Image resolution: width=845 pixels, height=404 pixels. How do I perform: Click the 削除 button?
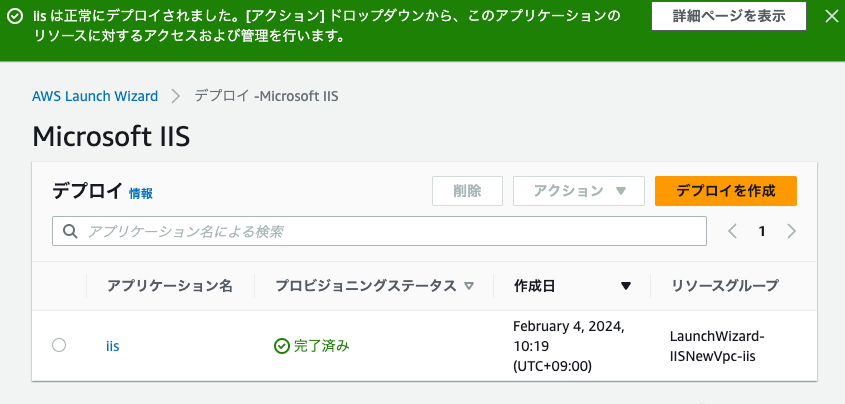467,191
